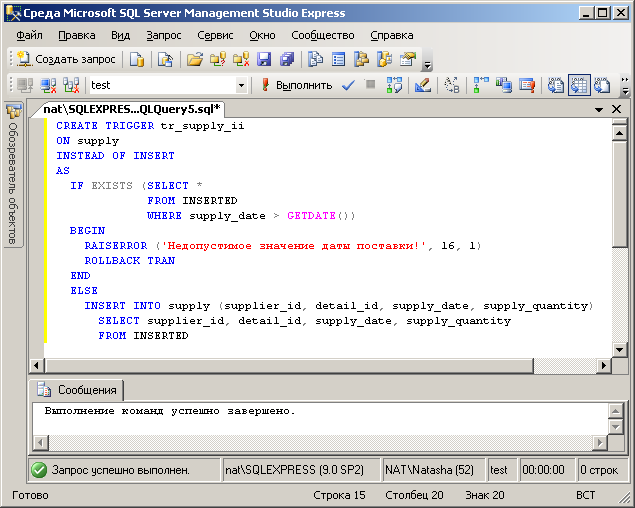Image resolution: width=635 pixels, height=508 pixels.
Task: Open a new Database Engine query
Action: click(x=137, y=60)
